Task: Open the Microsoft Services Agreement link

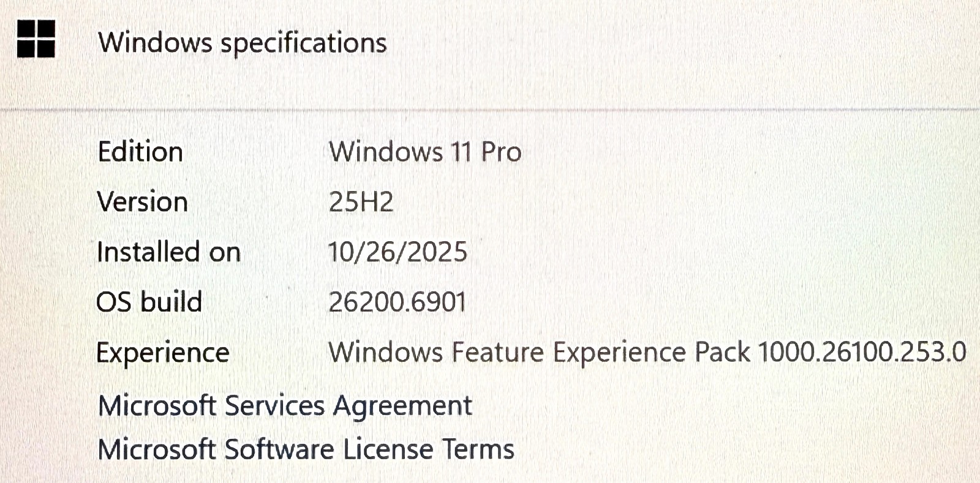Action: coord(285,406)
